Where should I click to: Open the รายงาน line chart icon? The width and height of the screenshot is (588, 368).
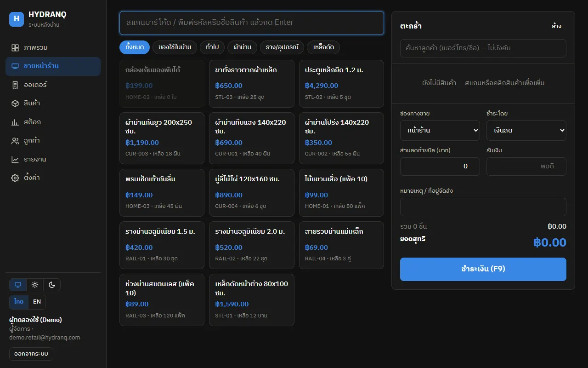click(15, 160)
